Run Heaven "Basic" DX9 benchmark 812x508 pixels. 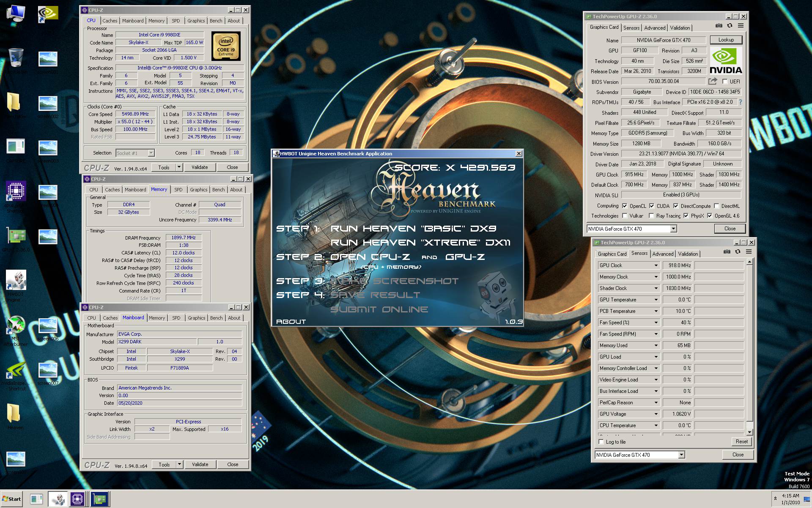[x=413, y=229]
